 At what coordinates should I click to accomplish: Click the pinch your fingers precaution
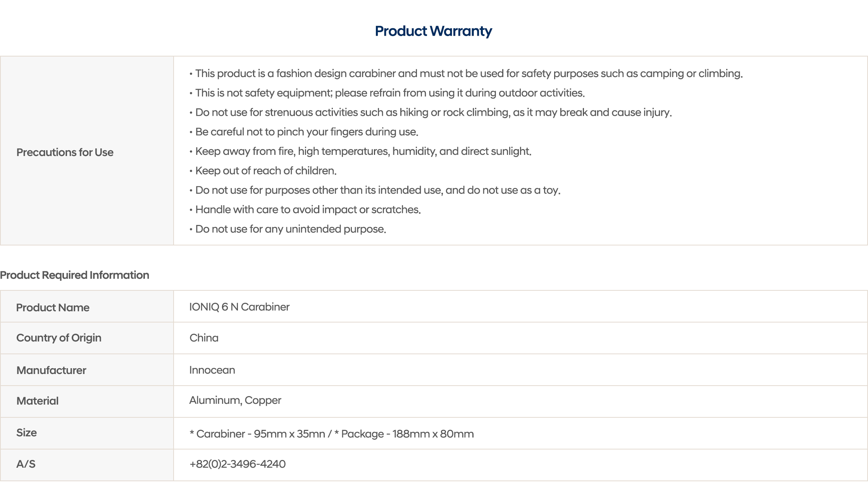(306, 132)
